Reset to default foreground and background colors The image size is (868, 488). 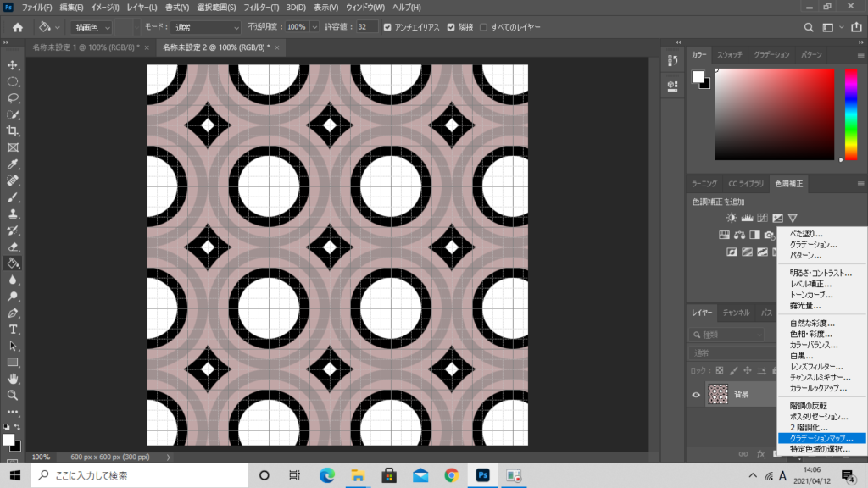tap(6, 427)
